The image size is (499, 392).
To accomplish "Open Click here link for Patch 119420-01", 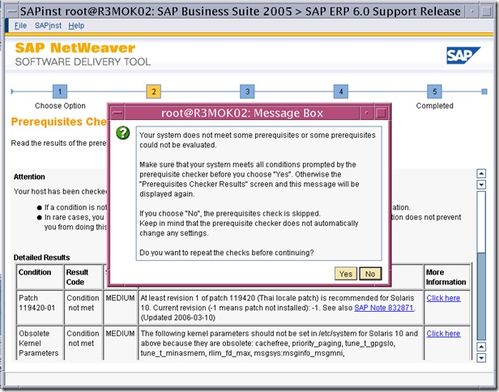I will point(443,298).
